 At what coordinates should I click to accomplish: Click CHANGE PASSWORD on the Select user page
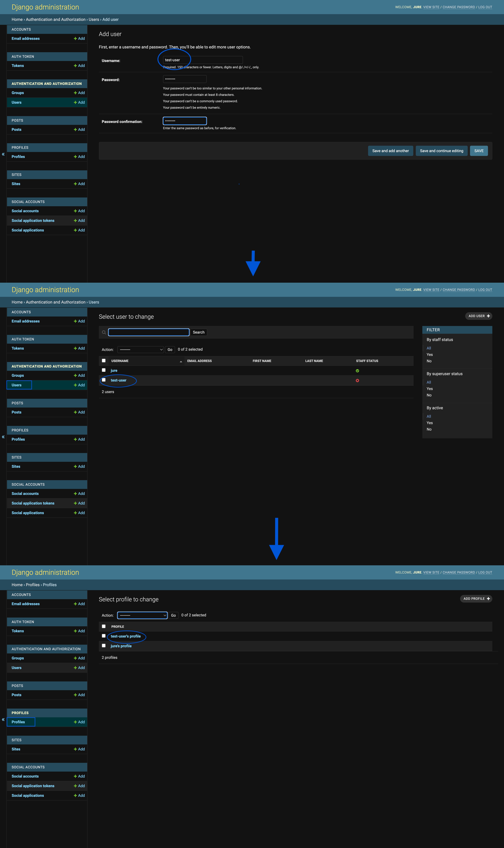[x=459, y=290]
